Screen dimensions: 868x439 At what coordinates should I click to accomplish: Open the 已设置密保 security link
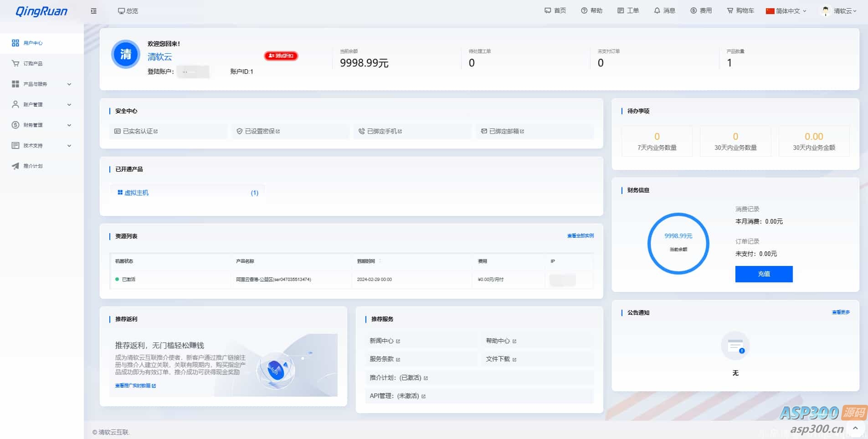290,131
